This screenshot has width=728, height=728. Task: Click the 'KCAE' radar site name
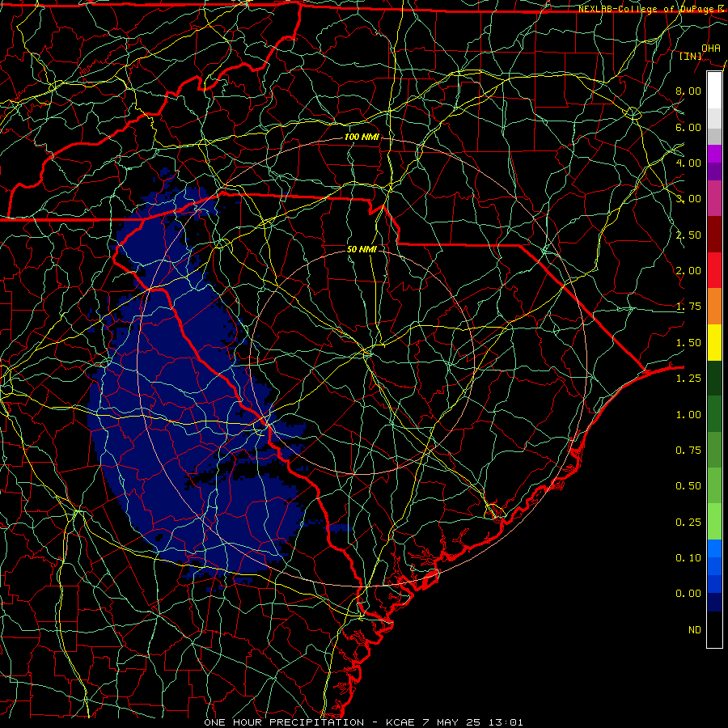tap(400, 722)
